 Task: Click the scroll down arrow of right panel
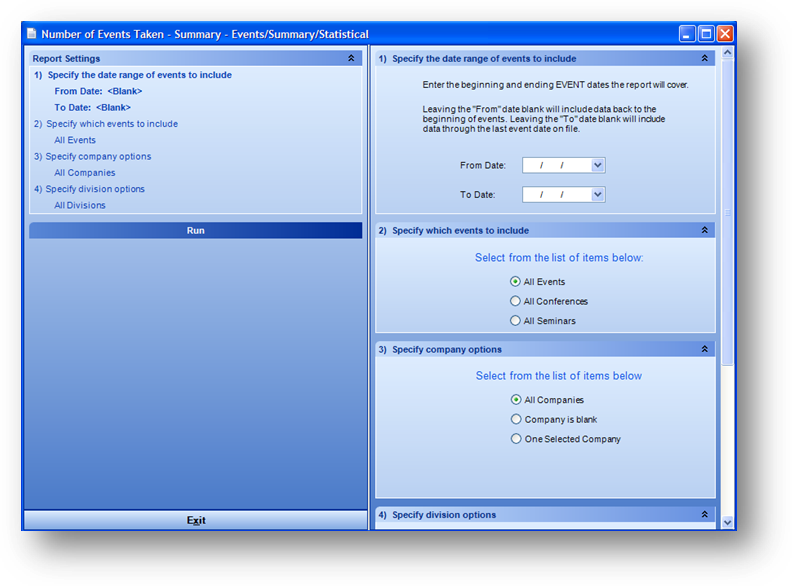tap(727, 522)
